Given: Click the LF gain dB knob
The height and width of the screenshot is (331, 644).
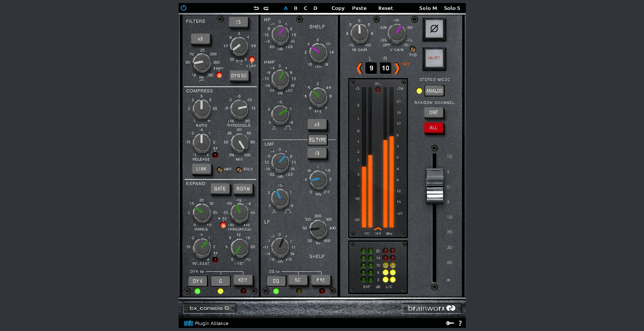Looking at the screenshot, I should click(280, 247).
